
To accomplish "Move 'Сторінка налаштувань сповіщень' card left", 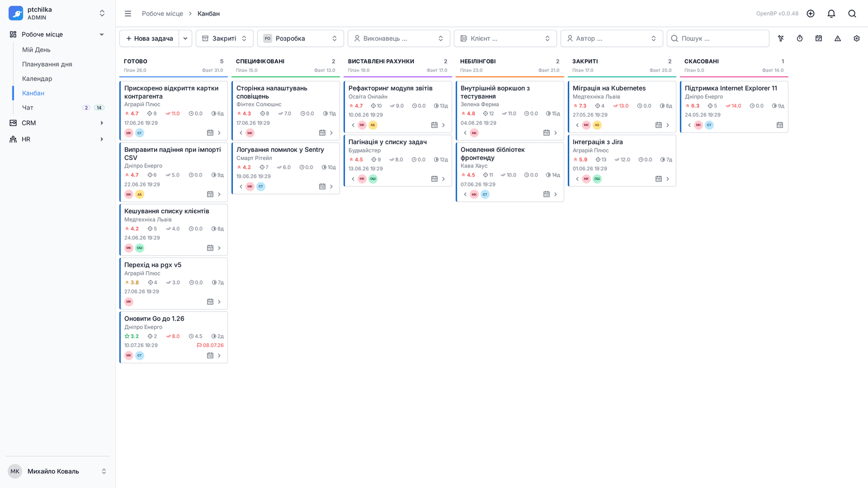I will 241,133.
